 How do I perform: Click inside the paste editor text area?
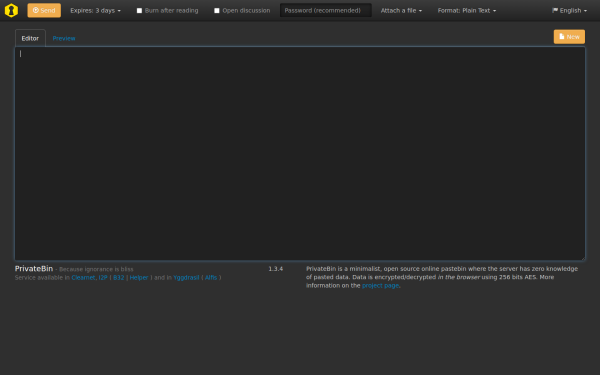(x=300, y=153)
